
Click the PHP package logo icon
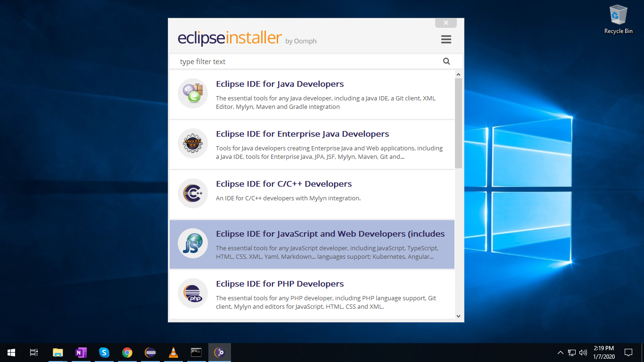tap(192, 293)
